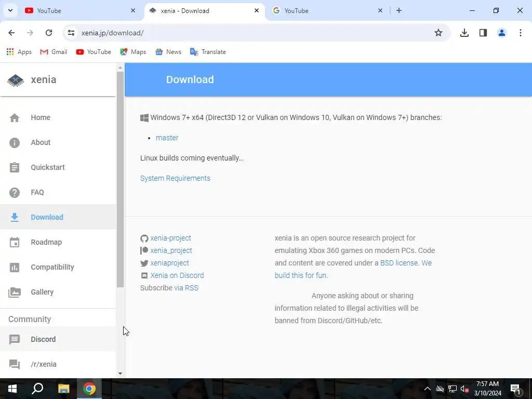The image size is (532, 399).
Task: Open YouTube bookmark in bookmarks bar
Action: click(x=94, y=52)
